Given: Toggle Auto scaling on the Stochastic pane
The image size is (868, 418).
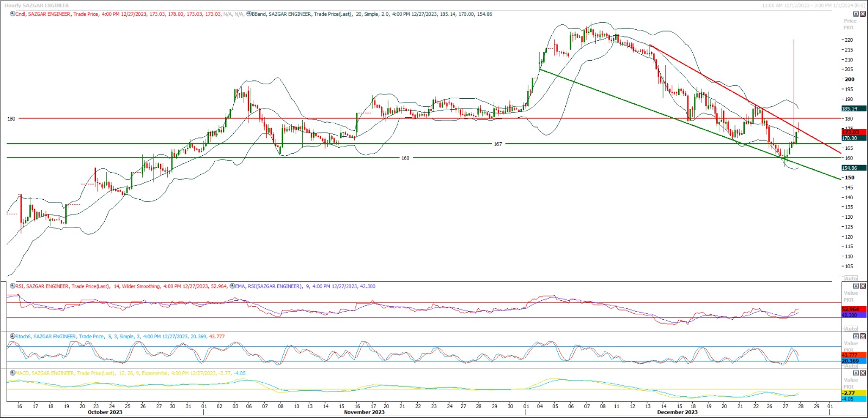Looking at the screenshot, I should click(851, 366).
